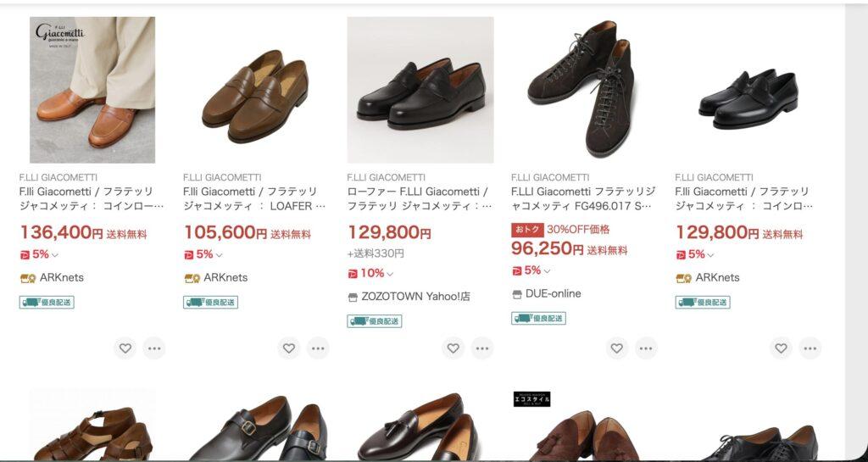This screenshot has height=462, width=868.
Task: Open three-dot menu for 105,600円 loafer
Action: click(x=318, y=348)
